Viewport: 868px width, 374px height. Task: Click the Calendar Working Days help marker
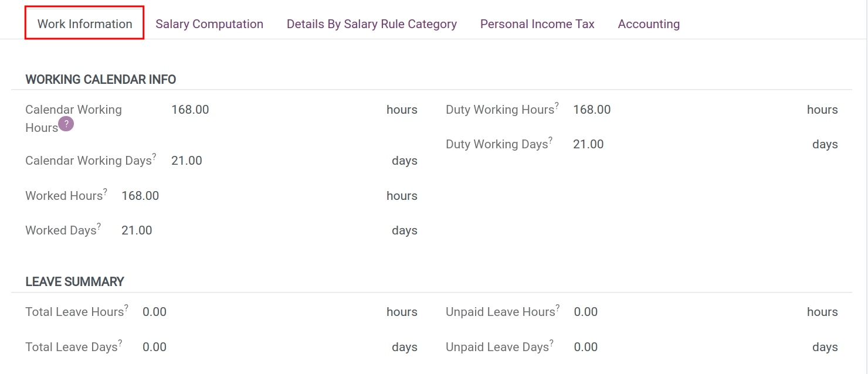[x=154, y=155]
